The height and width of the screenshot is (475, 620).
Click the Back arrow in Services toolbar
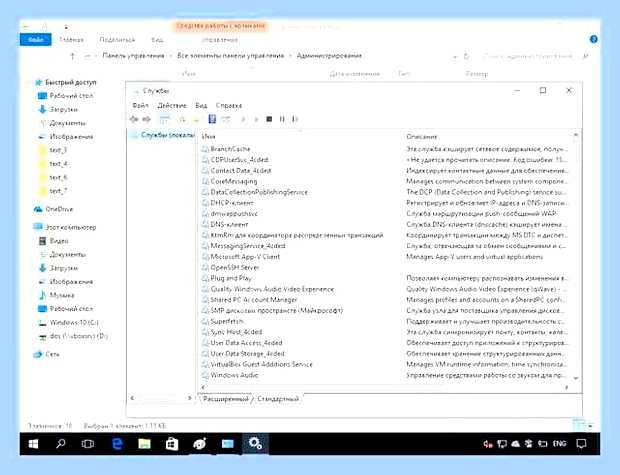pos(134,119)
